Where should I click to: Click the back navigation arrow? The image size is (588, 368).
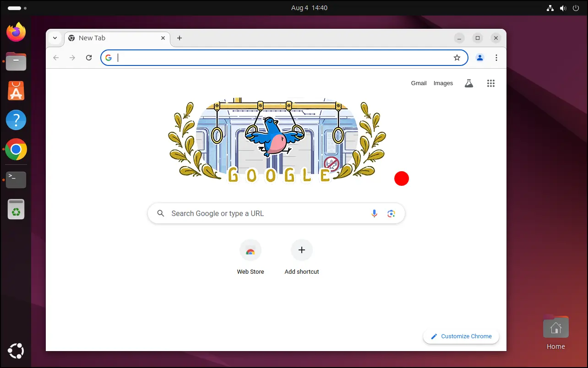point(56,58)
